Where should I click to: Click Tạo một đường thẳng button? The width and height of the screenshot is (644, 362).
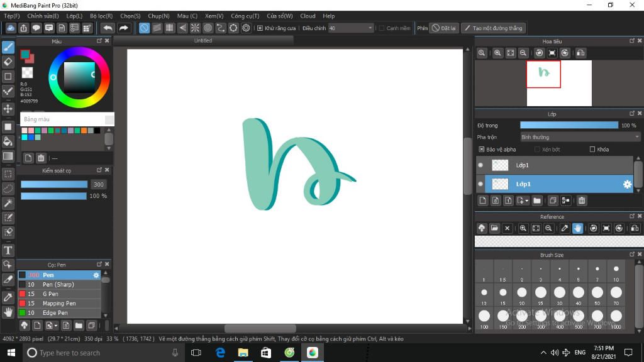(494, 28)
